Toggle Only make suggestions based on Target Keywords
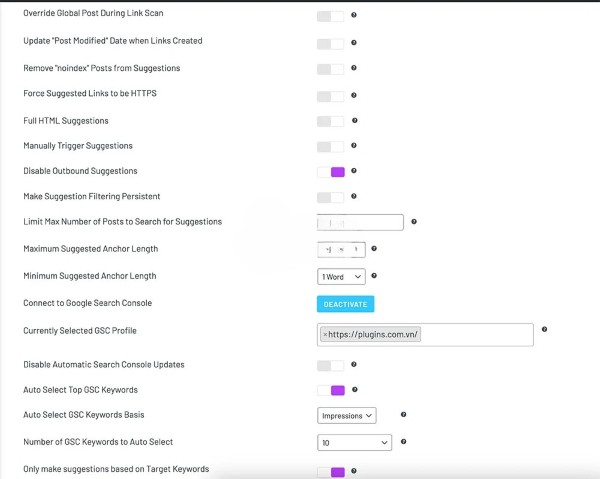The image size is (600, 479). pos(330,472)
